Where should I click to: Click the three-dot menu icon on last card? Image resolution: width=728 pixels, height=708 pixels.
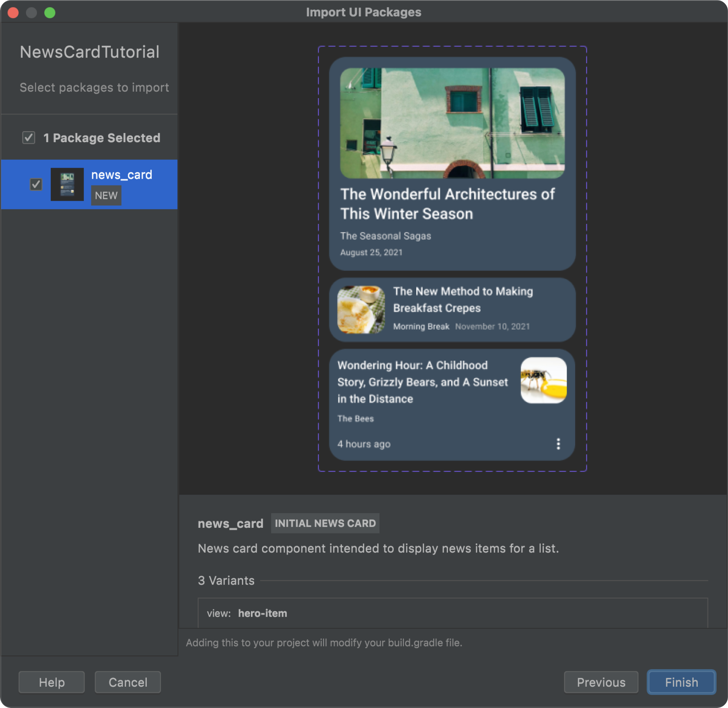558,444
